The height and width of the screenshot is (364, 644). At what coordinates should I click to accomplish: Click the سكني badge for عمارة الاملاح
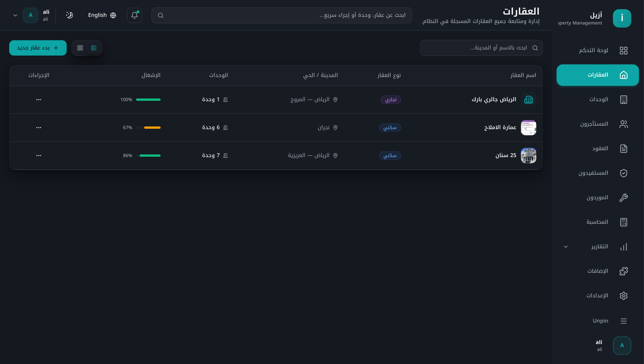[x=390, y=128]
